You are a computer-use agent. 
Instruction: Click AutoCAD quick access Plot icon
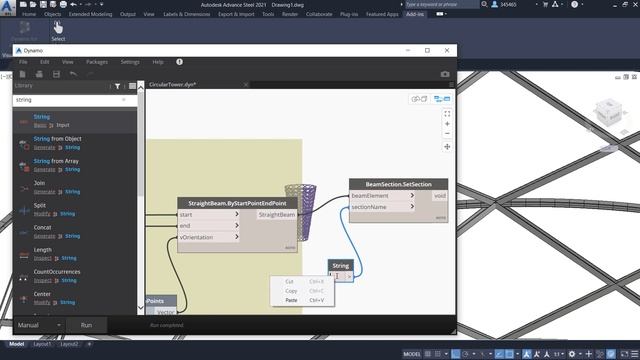tap(63, 4)
